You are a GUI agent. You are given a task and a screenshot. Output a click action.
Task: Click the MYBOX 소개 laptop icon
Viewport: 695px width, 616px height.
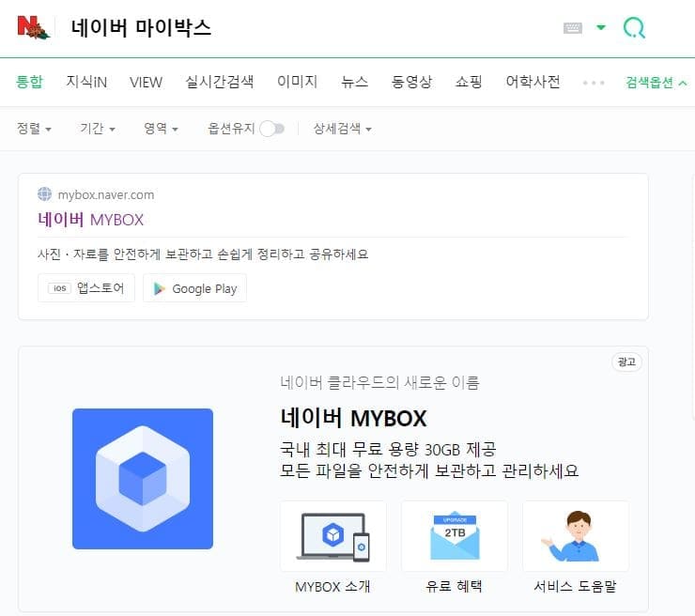[332, 536]
